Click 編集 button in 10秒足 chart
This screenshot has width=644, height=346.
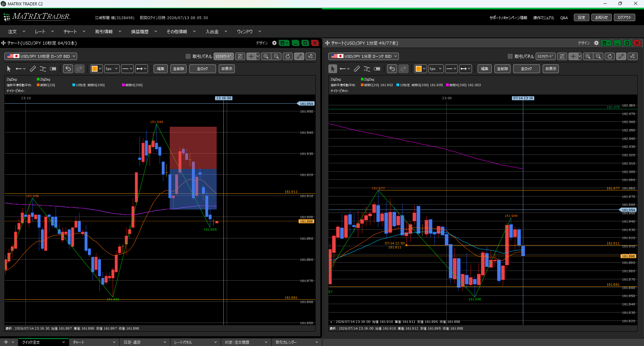[161, 69]
